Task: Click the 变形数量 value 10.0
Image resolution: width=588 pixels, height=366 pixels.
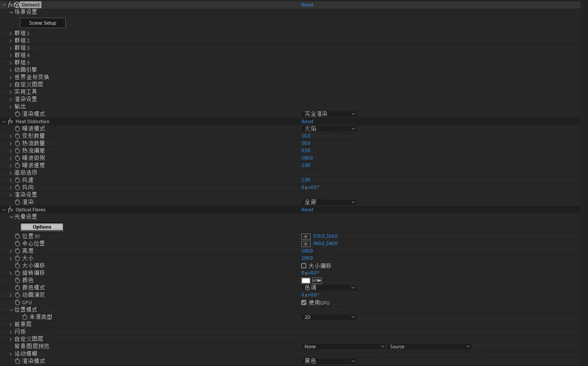Action: point(306,136)
